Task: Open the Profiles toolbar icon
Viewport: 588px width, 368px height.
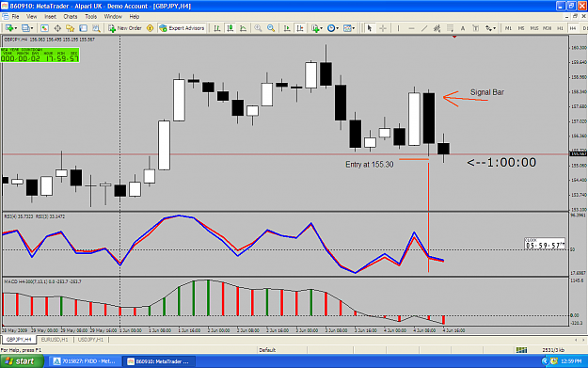Action: tap(25, 28)
